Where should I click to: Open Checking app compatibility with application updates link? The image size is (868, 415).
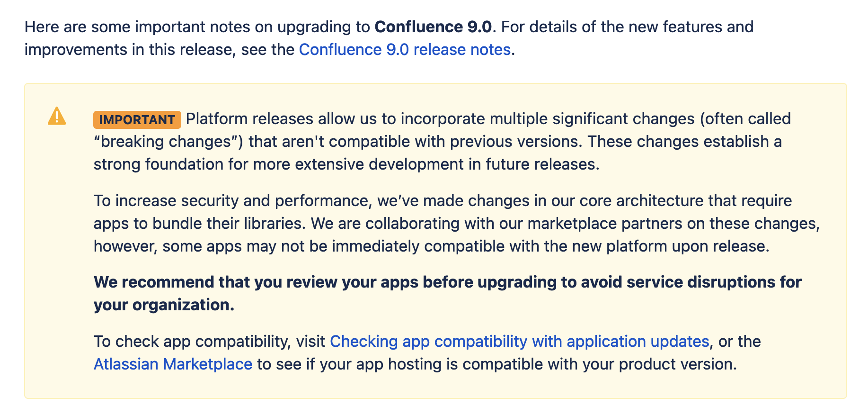519,342
